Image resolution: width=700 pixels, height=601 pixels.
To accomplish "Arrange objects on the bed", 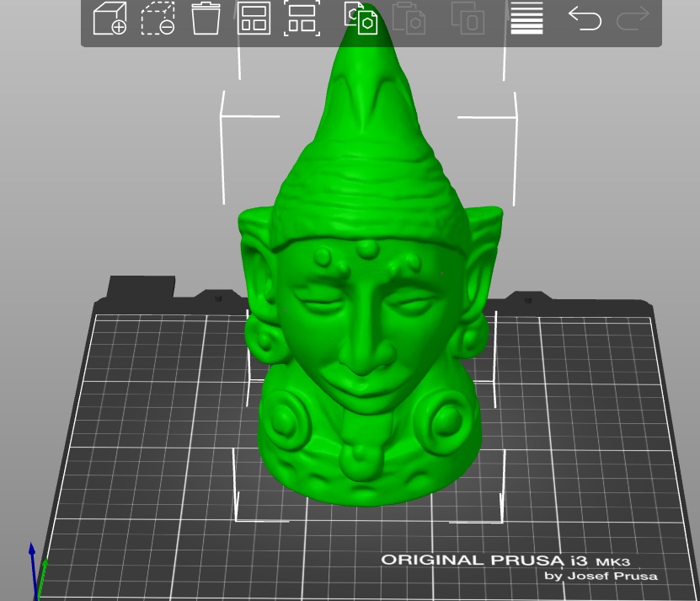I will 254,19.
